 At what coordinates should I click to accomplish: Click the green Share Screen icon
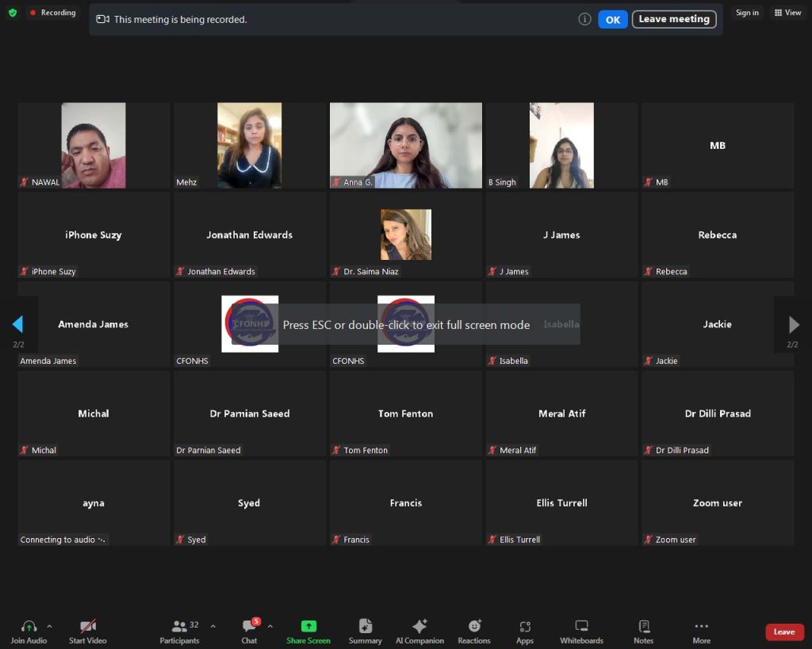(308, 626)
